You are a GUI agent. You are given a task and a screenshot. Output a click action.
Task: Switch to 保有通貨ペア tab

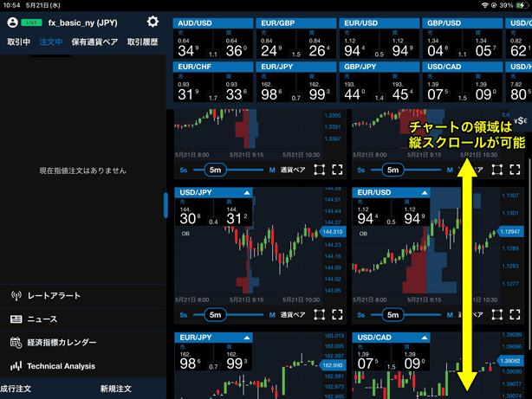[94, 42]
